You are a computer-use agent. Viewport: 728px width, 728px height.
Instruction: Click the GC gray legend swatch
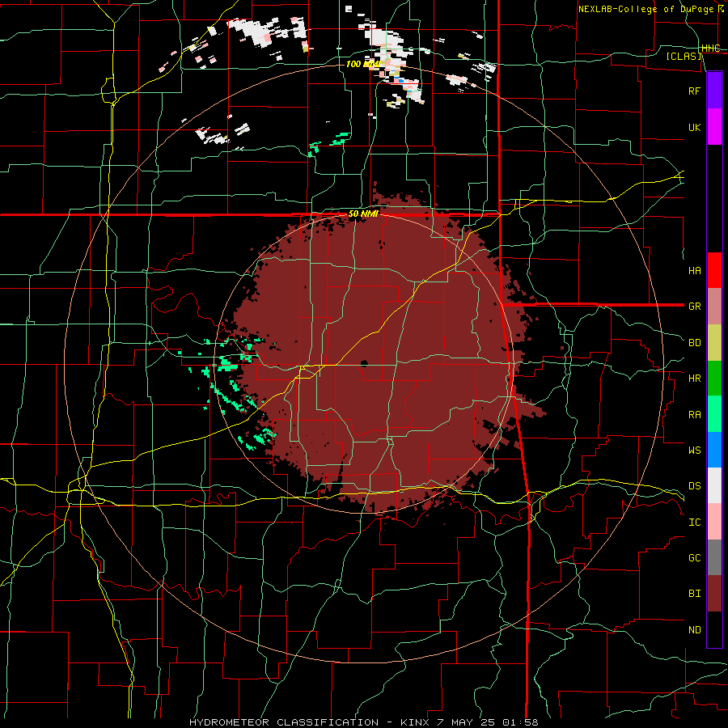coord(714,557)
